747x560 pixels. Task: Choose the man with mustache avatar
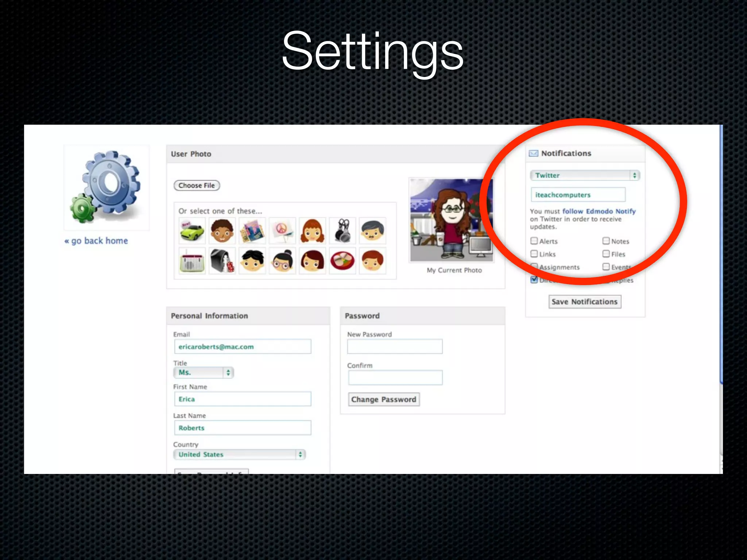point(372,231)
